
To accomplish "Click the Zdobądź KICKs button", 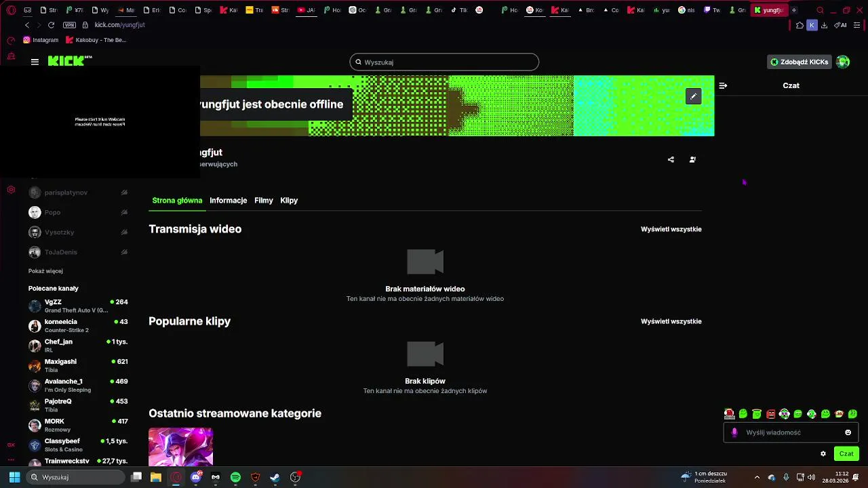I will (x=799, y=62).
